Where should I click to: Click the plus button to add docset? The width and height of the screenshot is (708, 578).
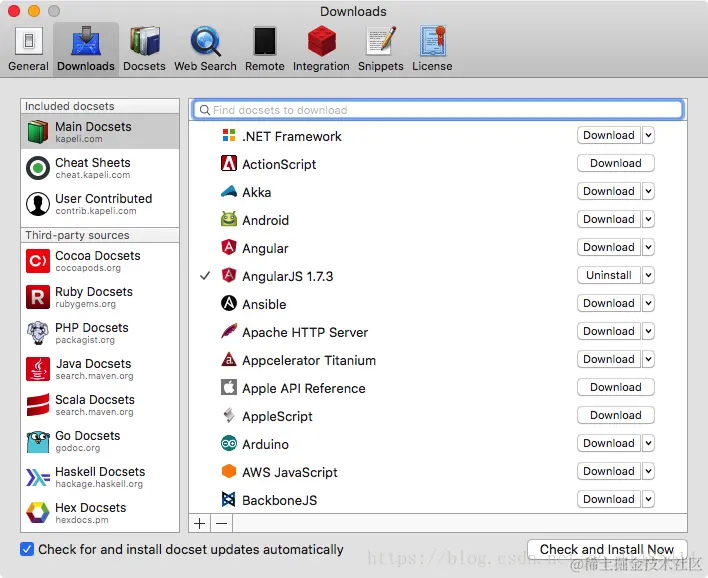[x=200, y=523]
